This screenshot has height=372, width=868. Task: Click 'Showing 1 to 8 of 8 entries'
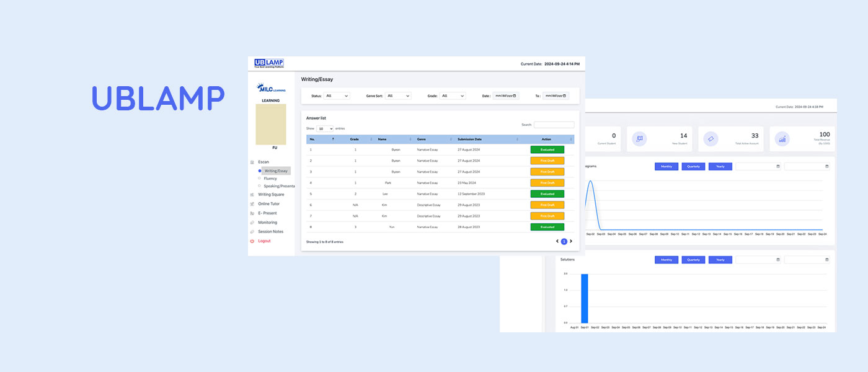[325, 242]
